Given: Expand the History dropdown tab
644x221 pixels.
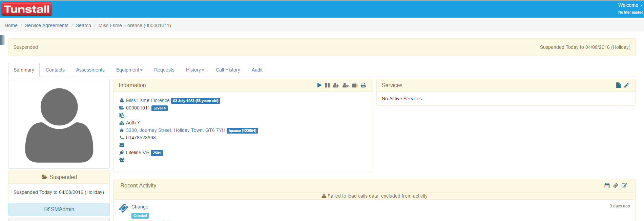Looking at the screenshot, I should click(195, 70).
